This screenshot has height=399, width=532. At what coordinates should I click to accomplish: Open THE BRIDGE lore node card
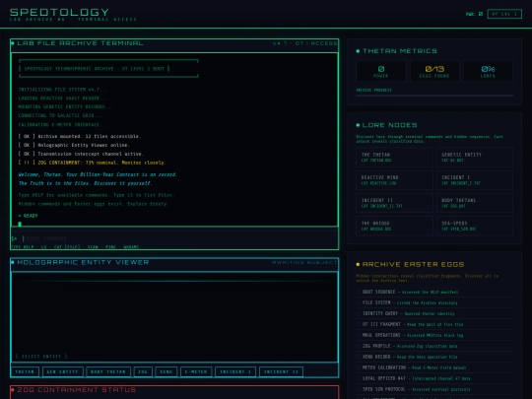[x=394, y=226]
